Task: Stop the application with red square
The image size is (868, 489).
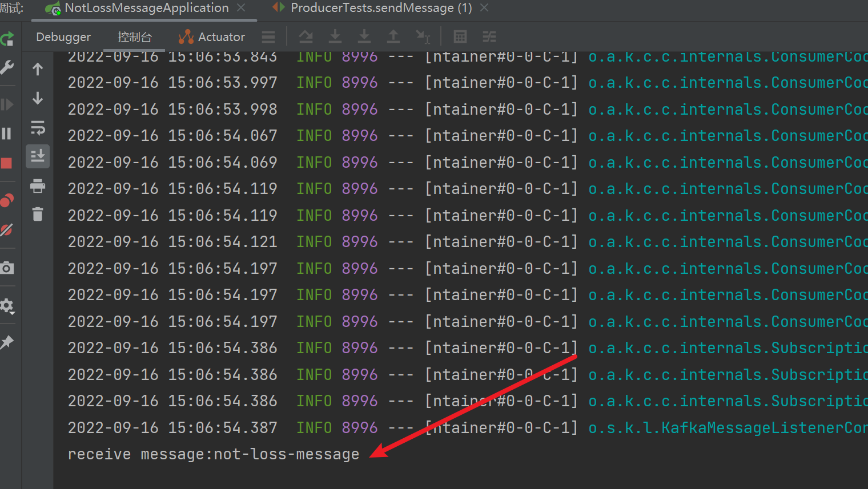Action: tap(7, 164)
